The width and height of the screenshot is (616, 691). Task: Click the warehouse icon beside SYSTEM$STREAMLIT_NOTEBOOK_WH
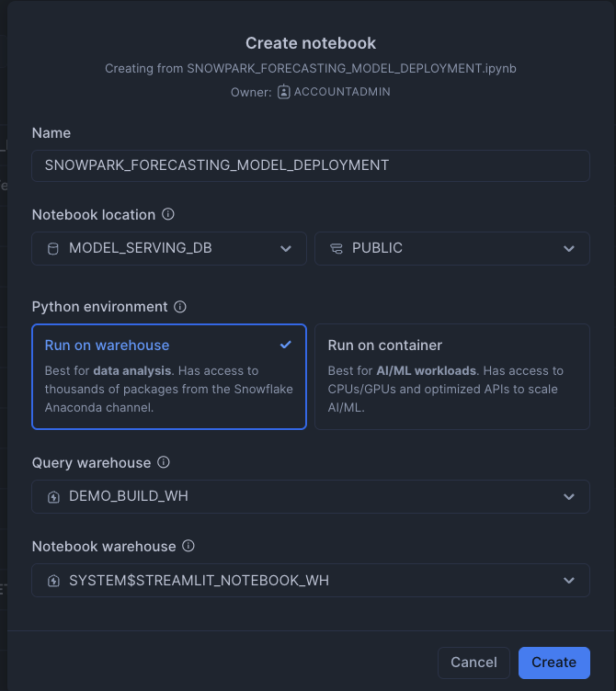pyautogui.click(x=53, y=581)
